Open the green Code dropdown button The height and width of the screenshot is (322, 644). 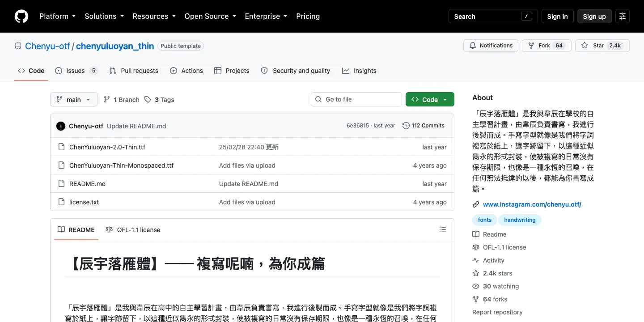430,99
